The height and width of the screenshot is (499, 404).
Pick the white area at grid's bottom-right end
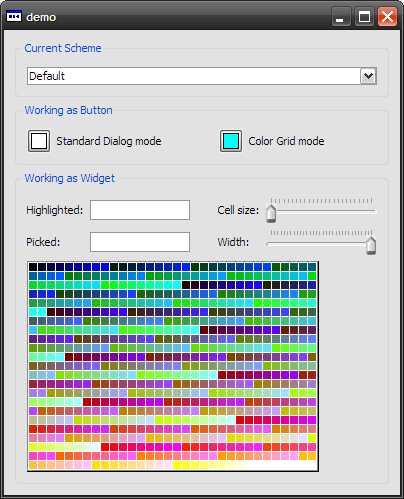point(280,465)
